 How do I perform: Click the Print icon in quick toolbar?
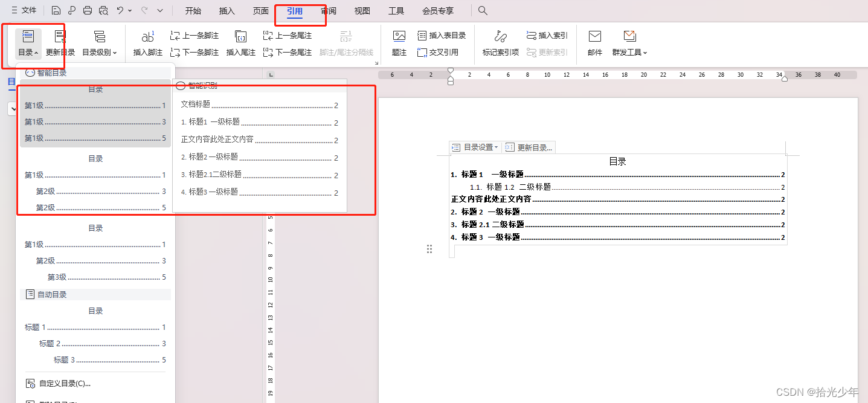click(x=88, y=11)
